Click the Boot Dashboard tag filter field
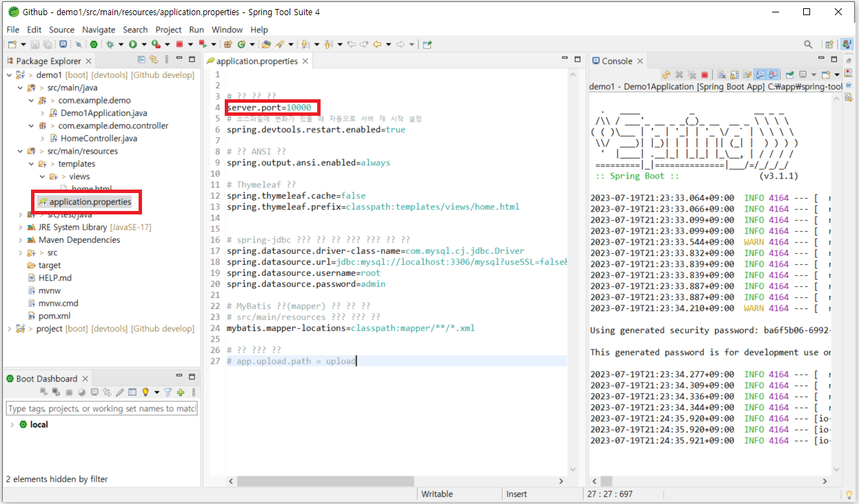 pos(102,409)
